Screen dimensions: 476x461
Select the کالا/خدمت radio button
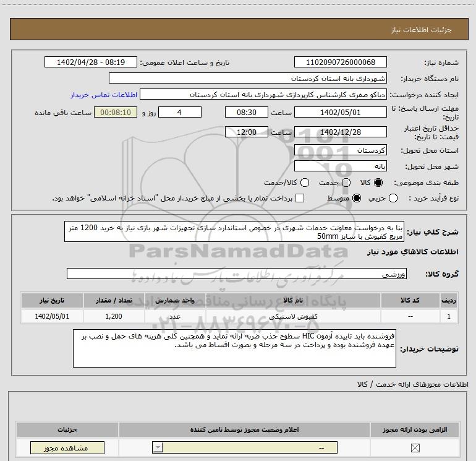coord(305,183)
